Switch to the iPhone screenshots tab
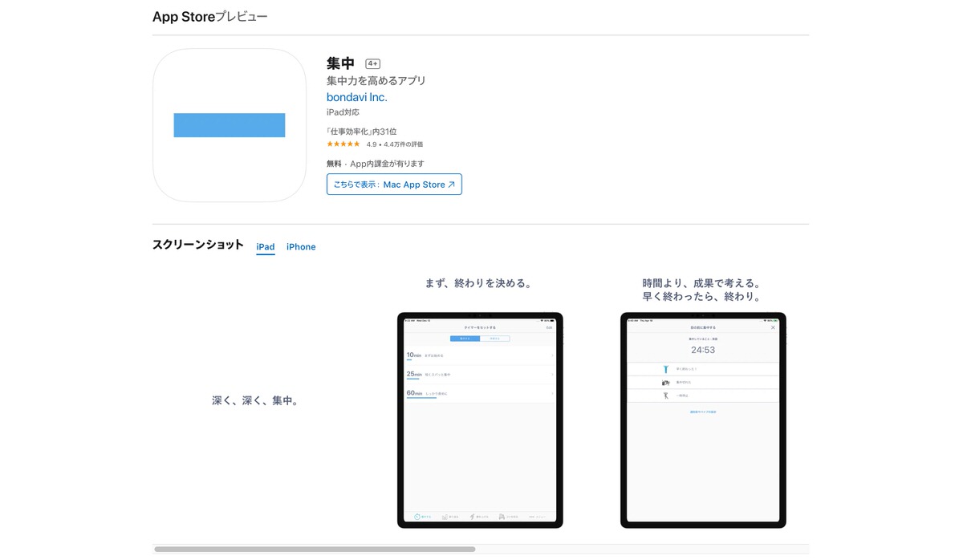 [x=301, y=246]
